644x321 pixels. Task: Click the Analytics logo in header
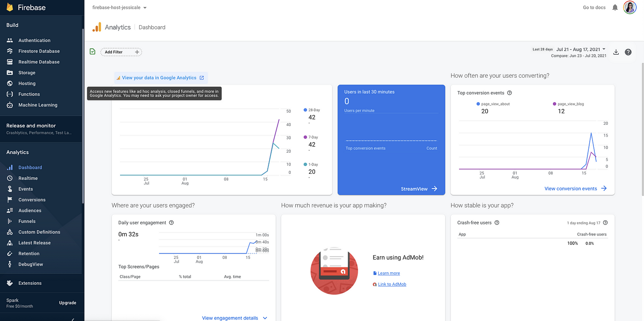point(97,27)
